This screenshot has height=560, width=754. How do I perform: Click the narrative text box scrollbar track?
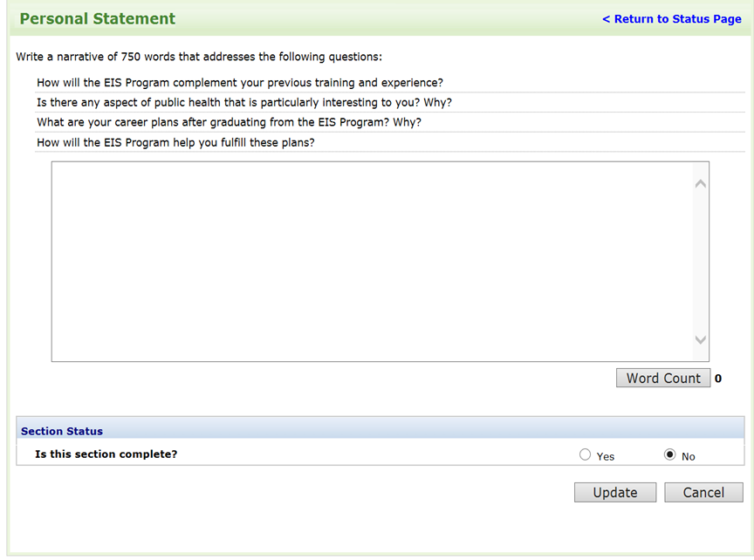point(700,261)
